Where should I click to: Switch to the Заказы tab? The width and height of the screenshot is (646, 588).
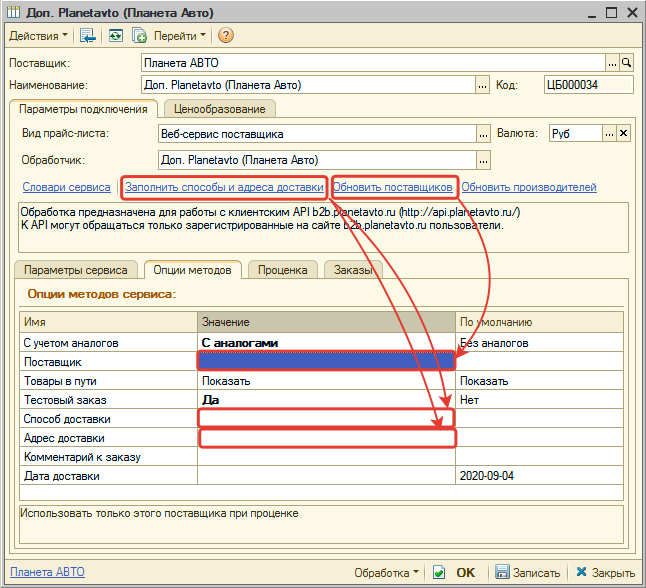(x=353, y=270)
